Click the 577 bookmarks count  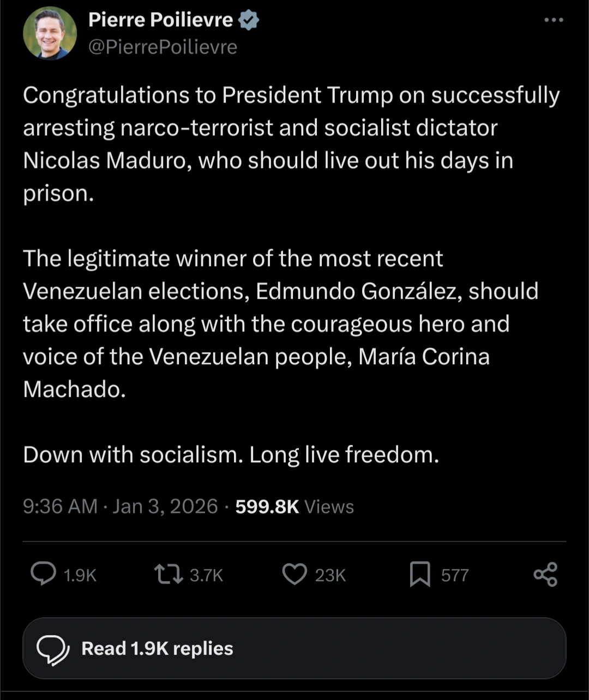coord(455,576)
